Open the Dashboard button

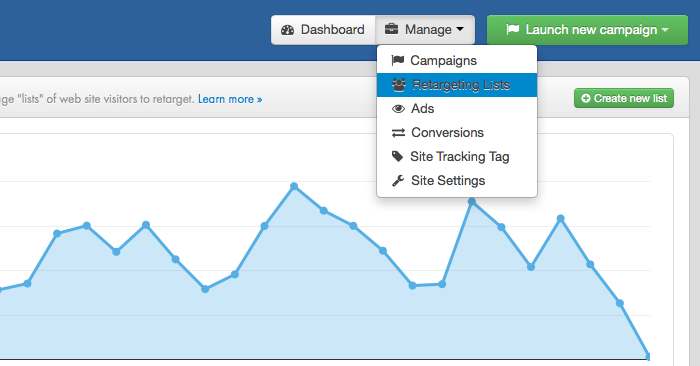click(323, 30)
